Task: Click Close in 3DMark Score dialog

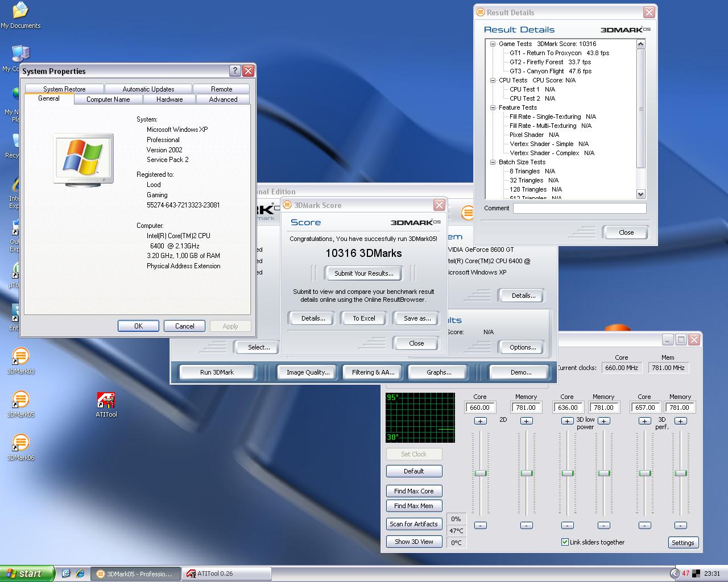Action: tap(416, 343)
